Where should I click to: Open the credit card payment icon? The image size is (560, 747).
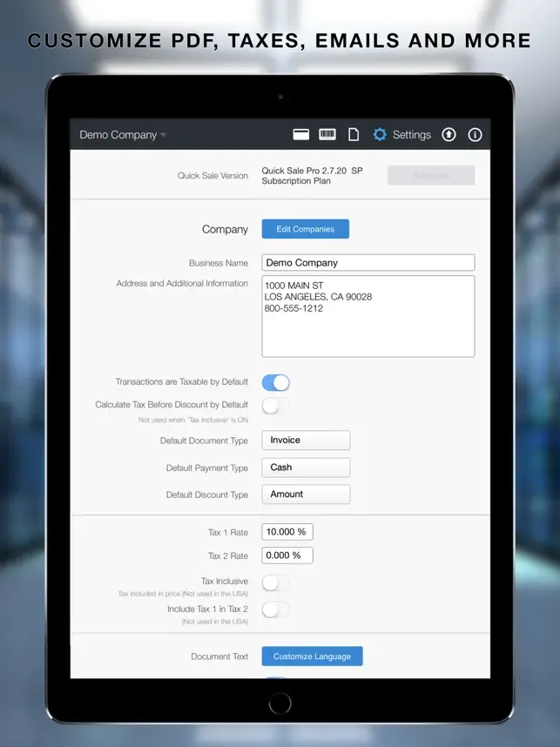[300, 135]
